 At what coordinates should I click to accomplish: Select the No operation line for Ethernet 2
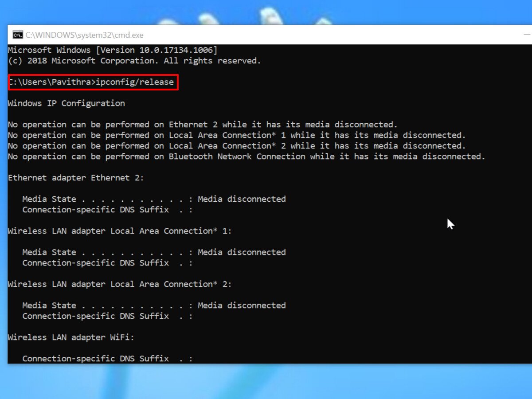[x=202, y=124]
